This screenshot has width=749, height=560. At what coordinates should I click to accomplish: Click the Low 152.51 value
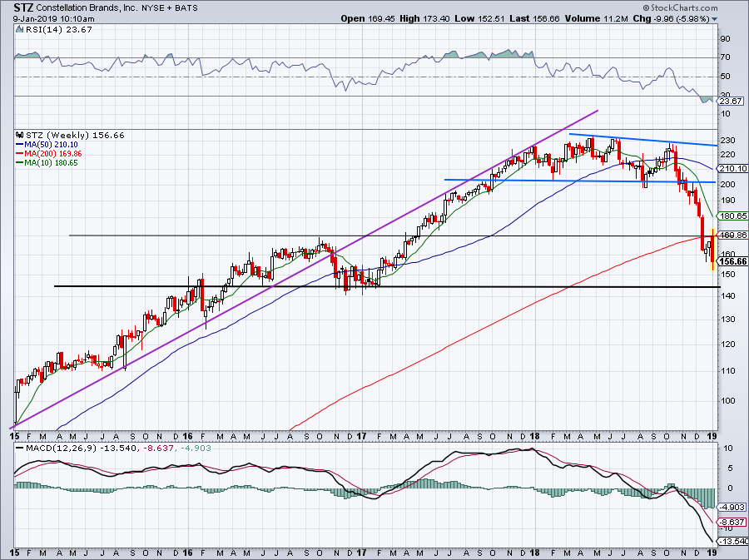pos(480,18)
